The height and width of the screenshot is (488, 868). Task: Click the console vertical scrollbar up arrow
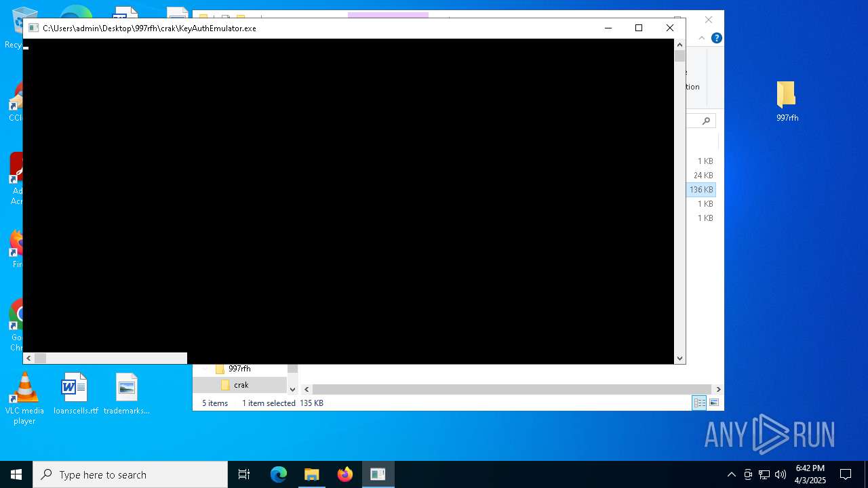679,45
